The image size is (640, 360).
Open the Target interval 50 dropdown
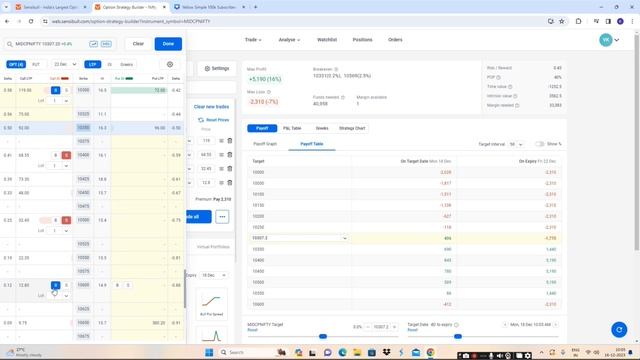click(x=516, y=144)
